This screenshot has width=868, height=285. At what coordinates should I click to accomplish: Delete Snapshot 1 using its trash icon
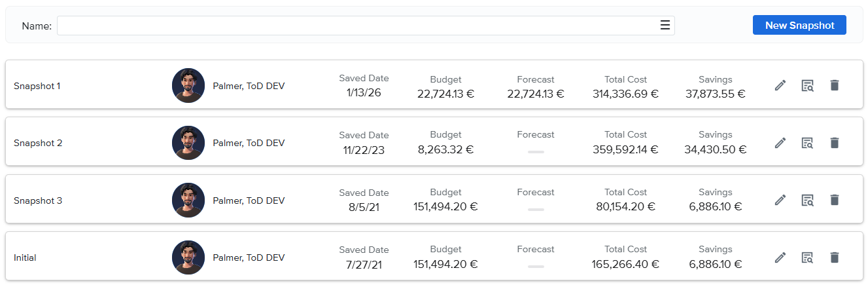834,85
